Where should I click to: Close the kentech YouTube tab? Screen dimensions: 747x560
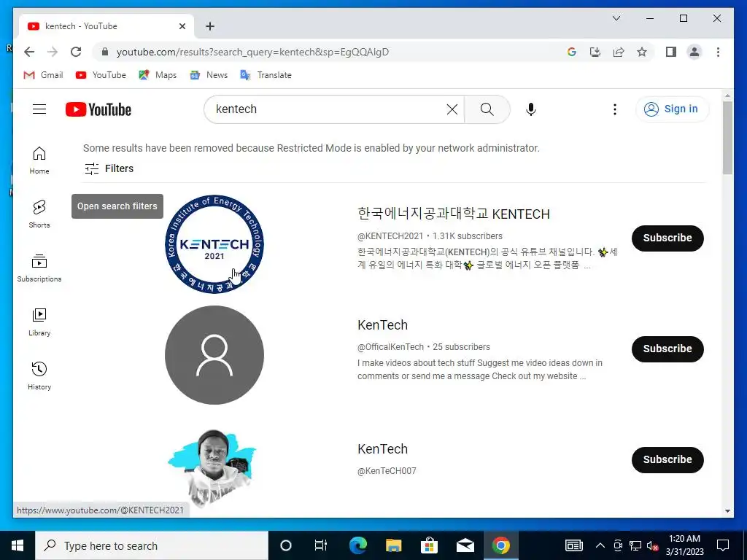pos(182,26)
